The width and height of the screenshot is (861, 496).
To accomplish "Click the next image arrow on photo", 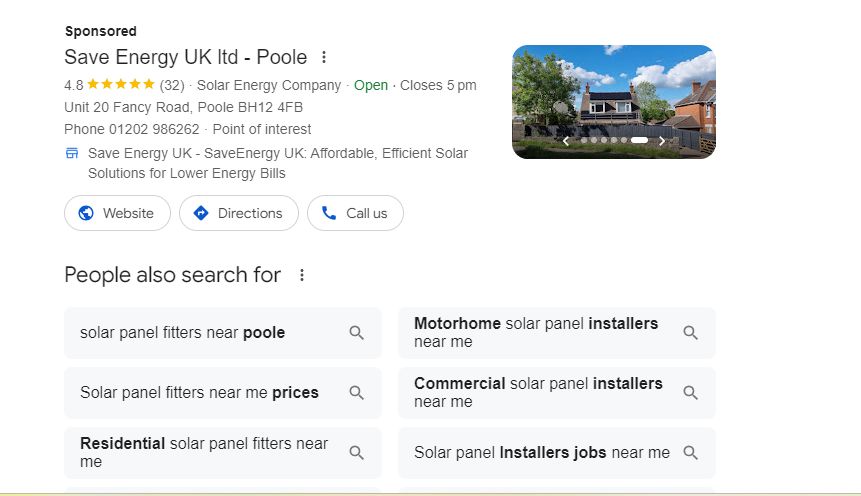I will click(661, 141).
